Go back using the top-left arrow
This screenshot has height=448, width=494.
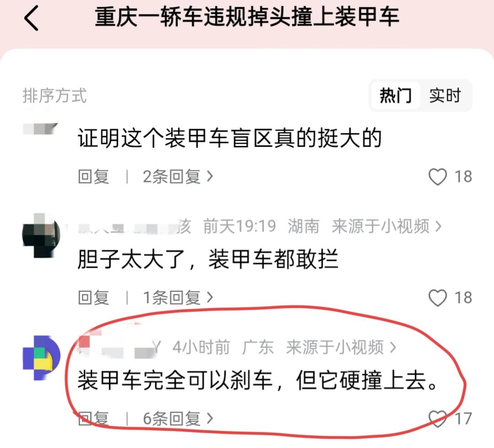tap(32, 18)
